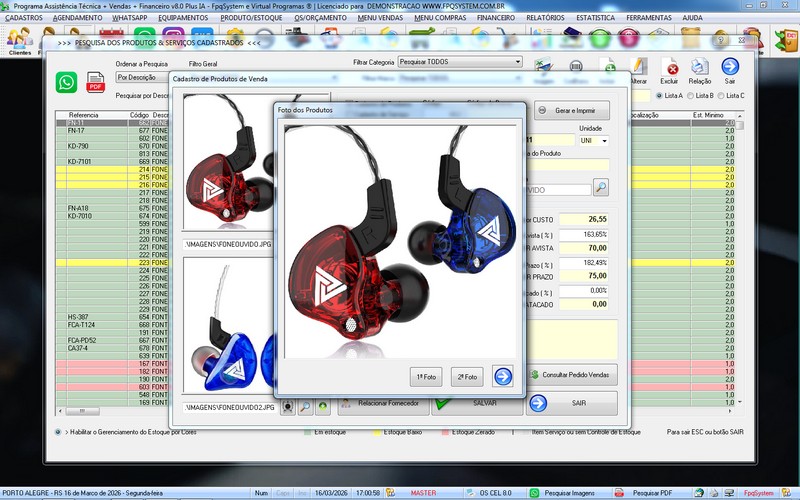Click the PDF export icon in the product search window
800x500 pixels.
pyautogui.click(x=95, y=82)
